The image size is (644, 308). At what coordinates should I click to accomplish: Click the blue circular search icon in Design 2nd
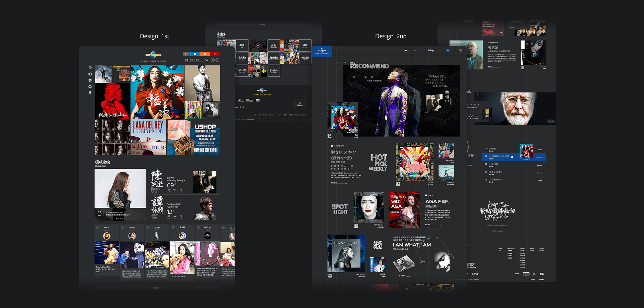click(x=448, y=50)
